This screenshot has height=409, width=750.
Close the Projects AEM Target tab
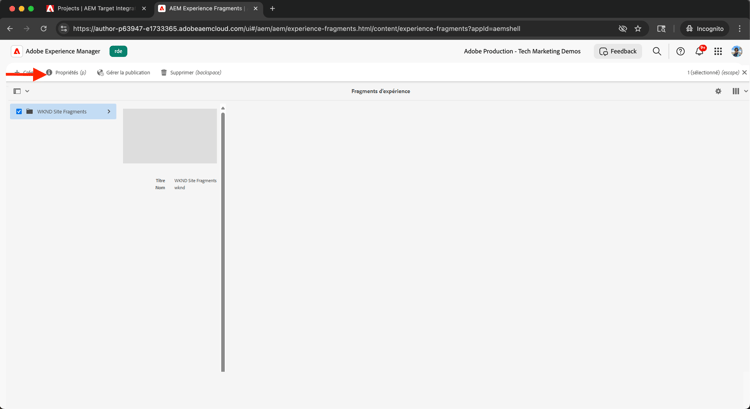coord(144,9)
